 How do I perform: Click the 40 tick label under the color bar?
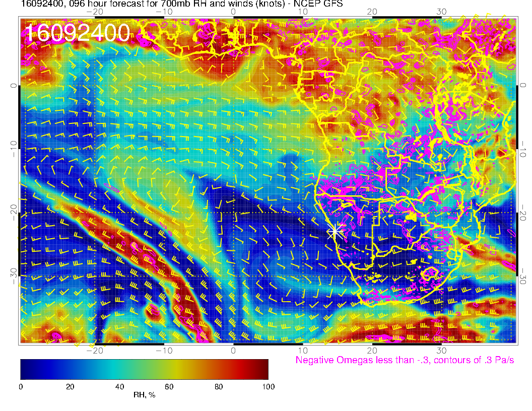pos(120,387)
